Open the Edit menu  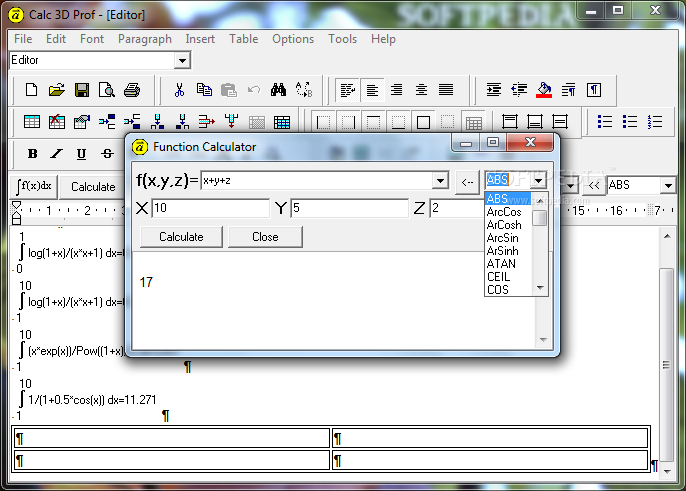click(56, 39)
